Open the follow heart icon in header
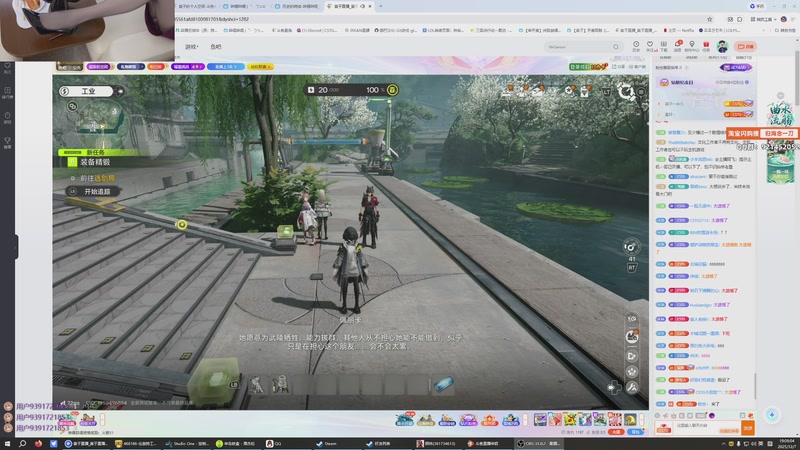 (649, 46)
